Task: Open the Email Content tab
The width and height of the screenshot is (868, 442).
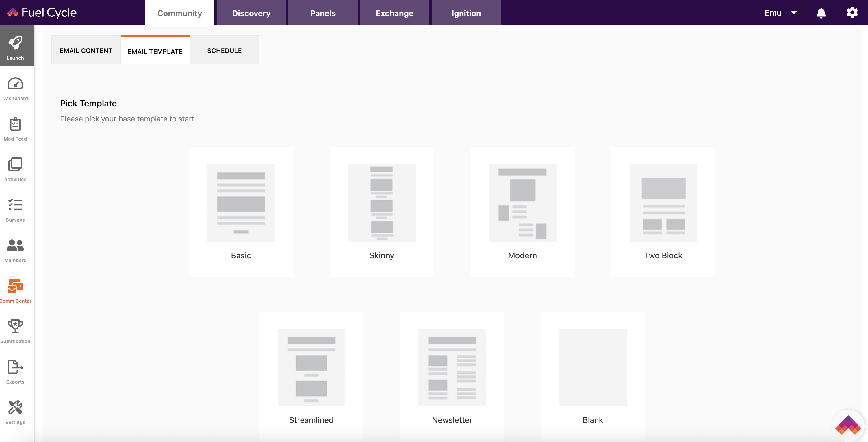Action: tap(86, 50)
